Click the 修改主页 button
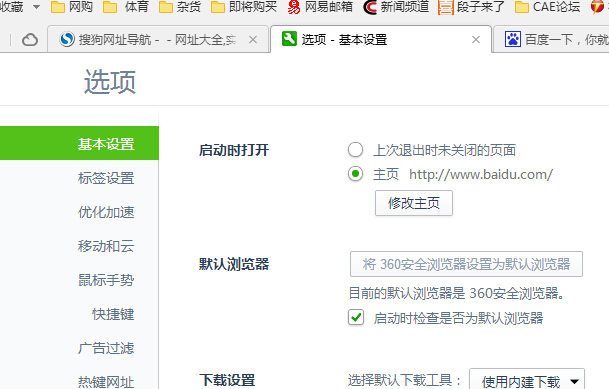Screen dimensions: 609x389 coord(414,203)
